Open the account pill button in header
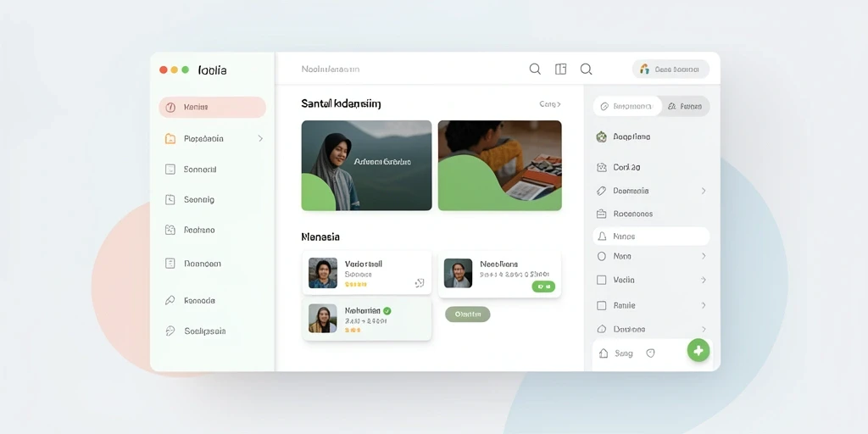The height and width of the screenshot is (434, 868). 671,70
